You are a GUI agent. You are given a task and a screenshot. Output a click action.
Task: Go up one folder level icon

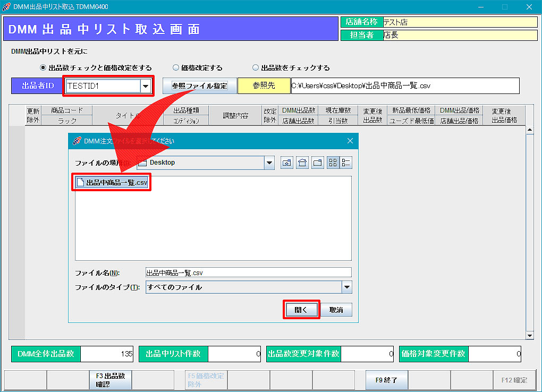coord(287,163)
